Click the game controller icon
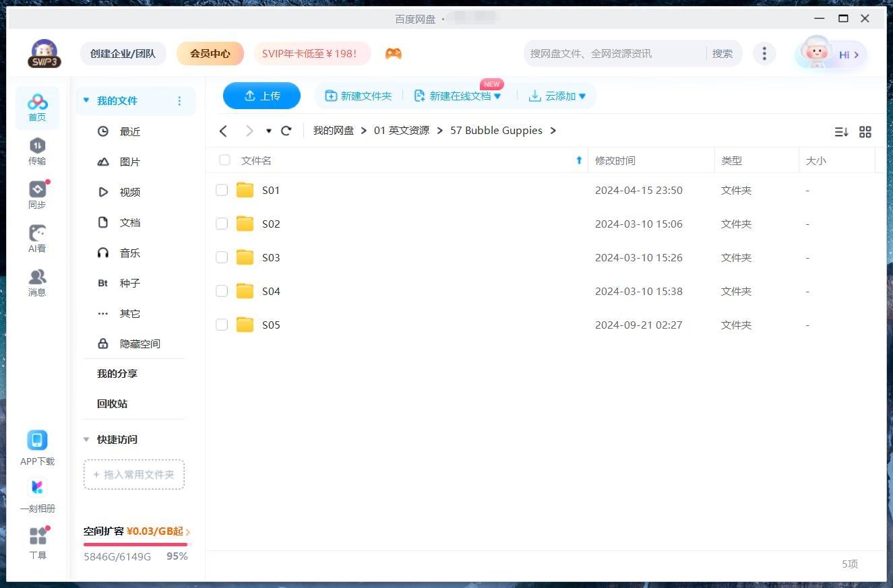 click(394, 54)
